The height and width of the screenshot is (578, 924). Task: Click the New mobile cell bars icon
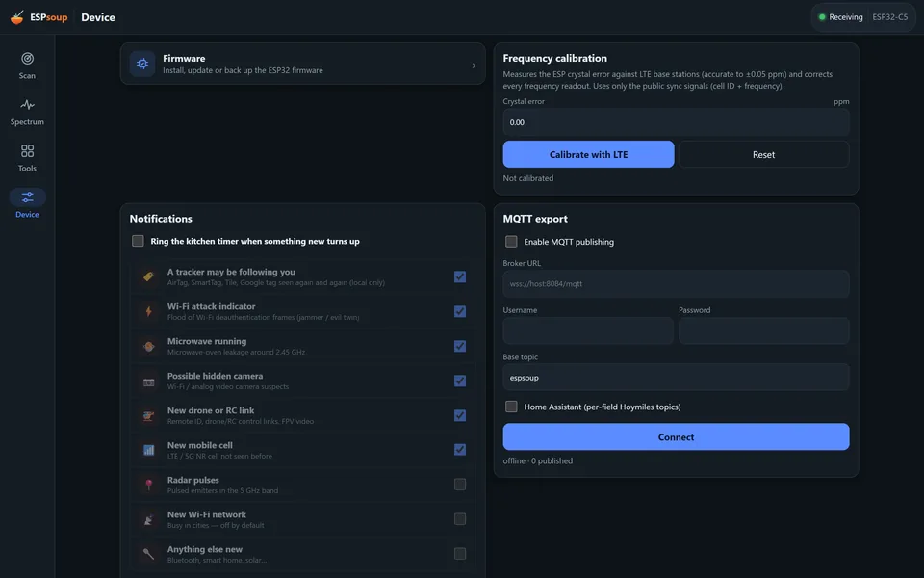tap(148, 450)
